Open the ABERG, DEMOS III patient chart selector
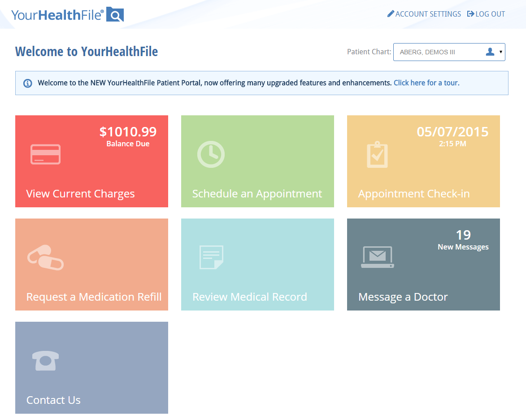Screen dimensions: 526x420 coord(442,52)
